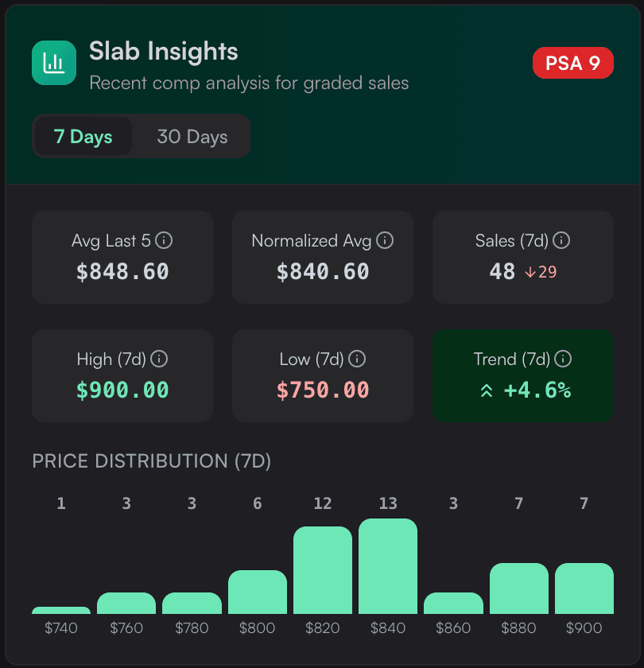Click info icon next to High (7d)
Image resolution: width=644 pixels, height=668 pixels.
pyautogui.click(x=159, y=359)
